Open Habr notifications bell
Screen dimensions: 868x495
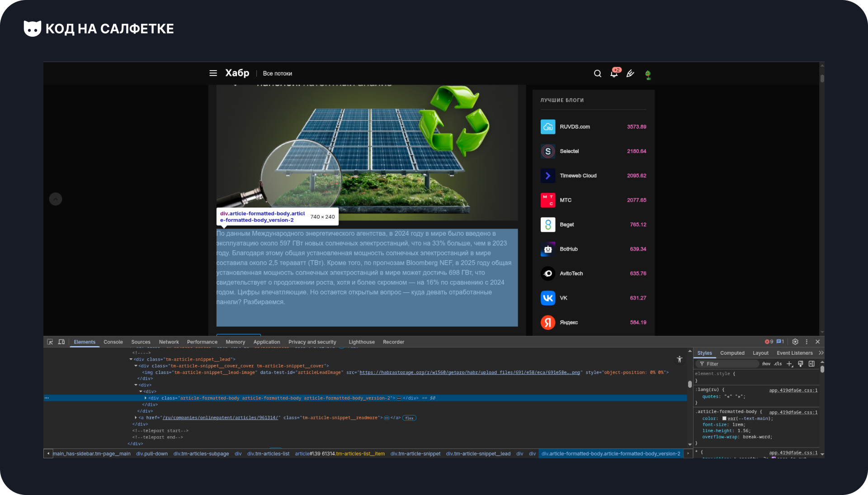point(614,74)
